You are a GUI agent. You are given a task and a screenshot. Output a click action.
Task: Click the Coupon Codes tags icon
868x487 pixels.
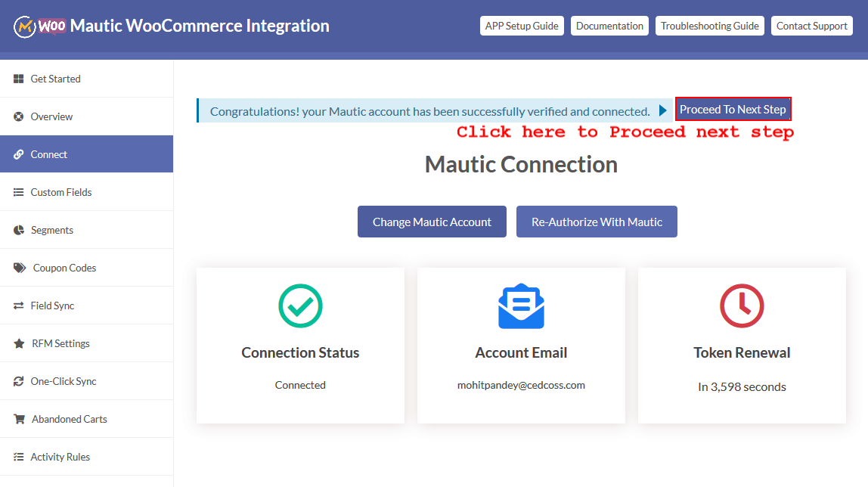coord(20,268)
